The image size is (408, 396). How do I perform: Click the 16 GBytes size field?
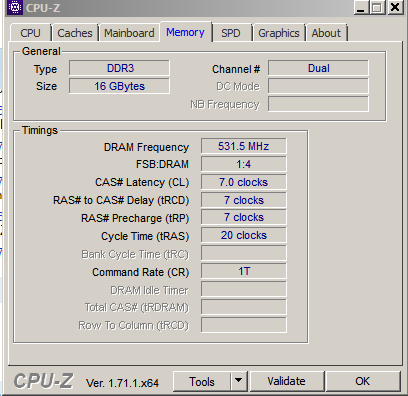119,86
